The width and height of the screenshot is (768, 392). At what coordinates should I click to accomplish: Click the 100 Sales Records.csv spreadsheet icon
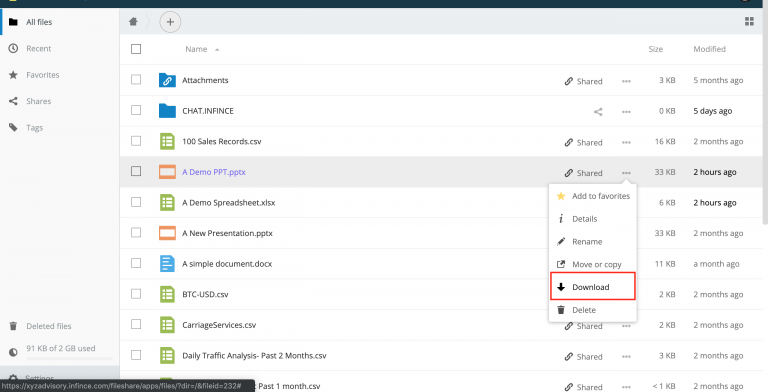pos(167,141)
